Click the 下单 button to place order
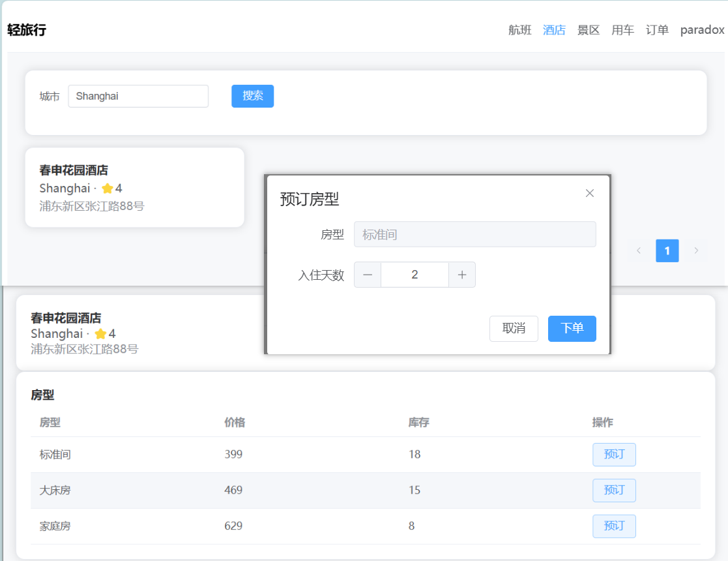 coord(572,328)
